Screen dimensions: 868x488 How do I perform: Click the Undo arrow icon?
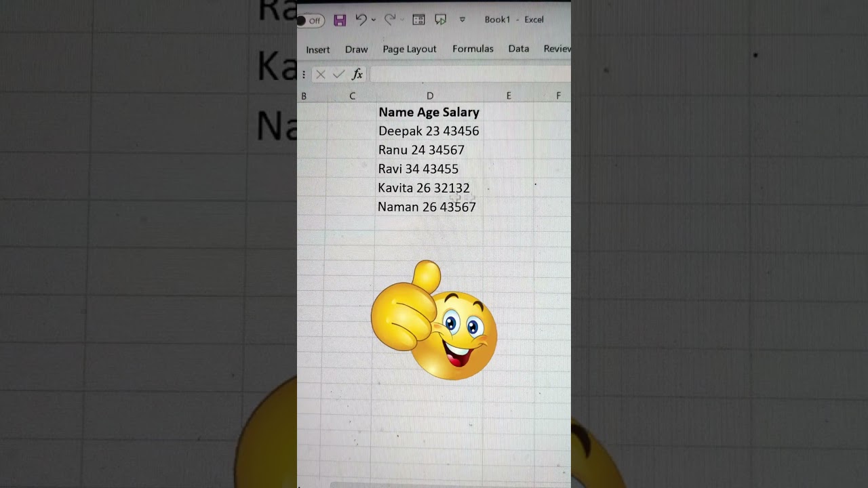click(361, 20)
